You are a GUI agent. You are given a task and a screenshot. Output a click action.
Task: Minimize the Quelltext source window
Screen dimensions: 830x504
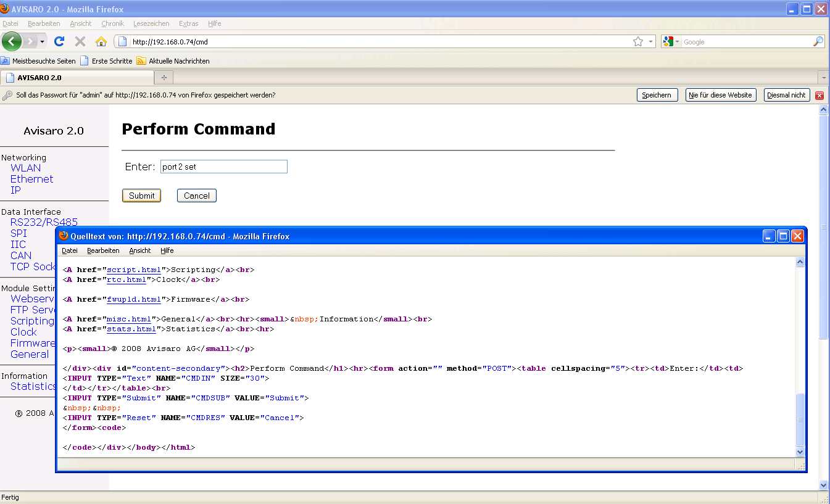click(769, 236)
